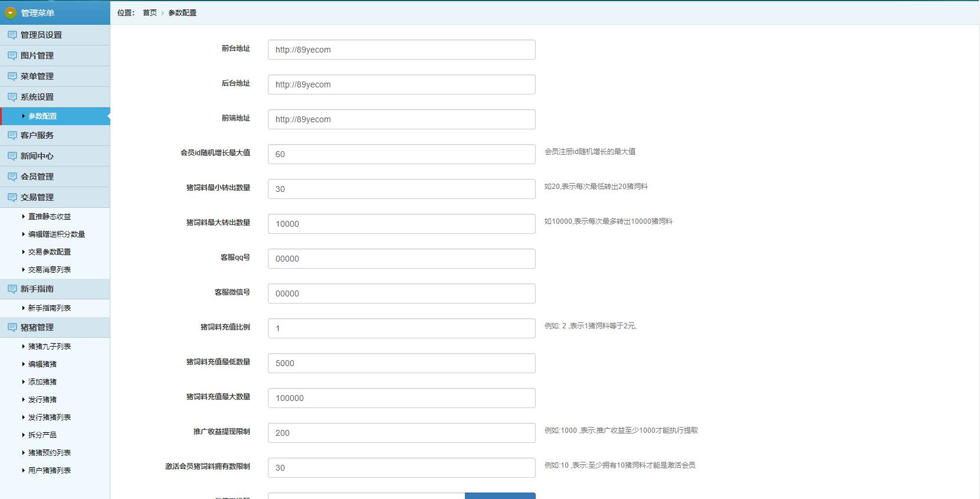Click the hint text 如10000,表示每次最多转出10000猪饲料

tap(608, 221)
